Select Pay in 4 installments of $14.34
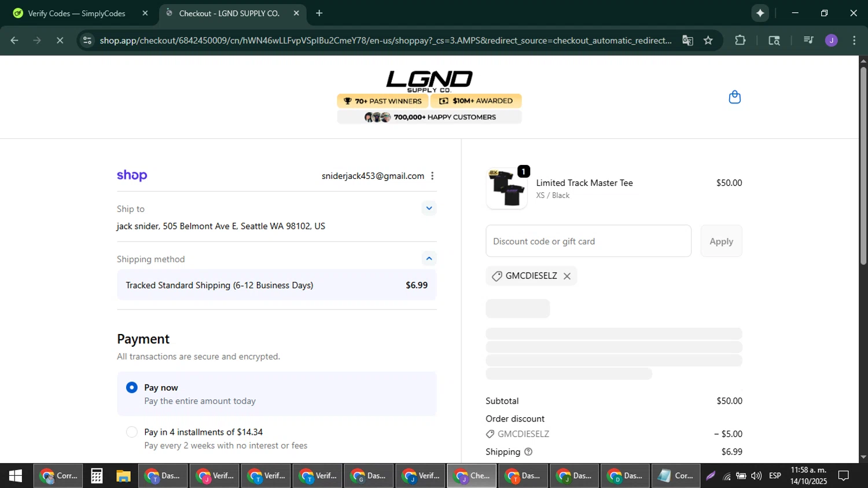This screenshot has width=868, height=488. coord(132,432)
